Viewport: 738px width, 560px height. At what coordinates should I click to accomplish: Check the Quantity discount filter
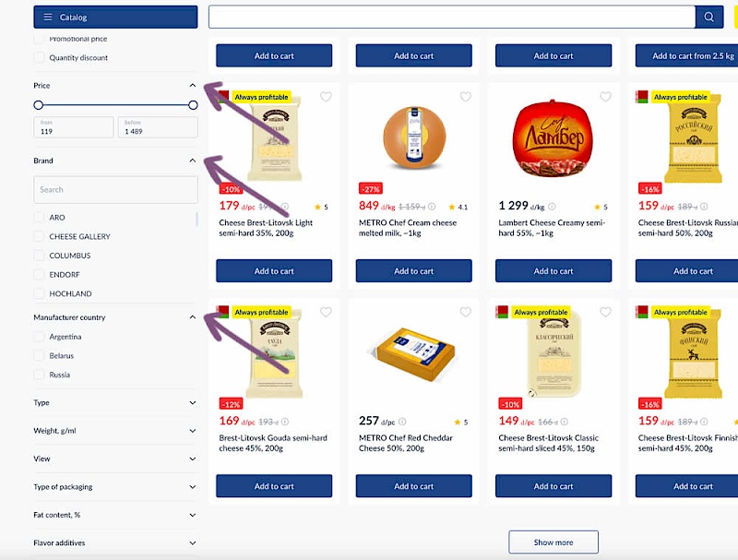(x=39, y=57)
